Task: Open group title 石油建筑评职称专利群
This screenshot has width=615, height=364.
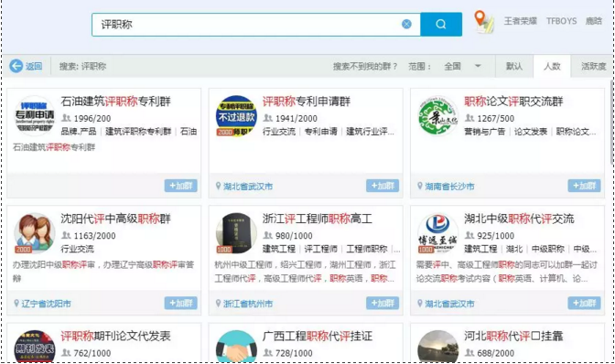Action: 115,102
